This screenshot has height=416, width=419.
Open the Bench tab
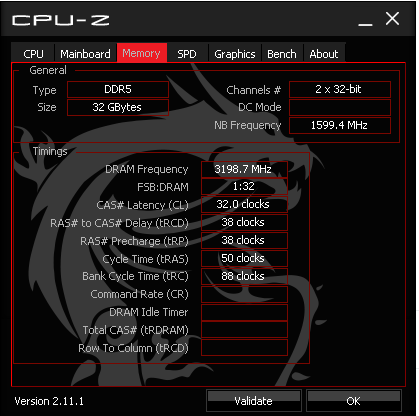coord(282,53)
